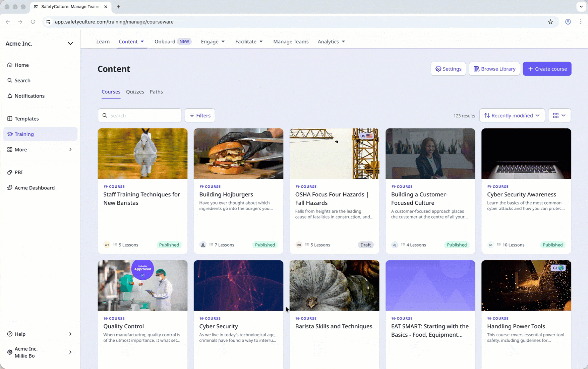Image resolution: width=588 pixels, height=369 pixels.
Task: Open the Filters button
Action: pyautogui.click(x=200, y=115)
